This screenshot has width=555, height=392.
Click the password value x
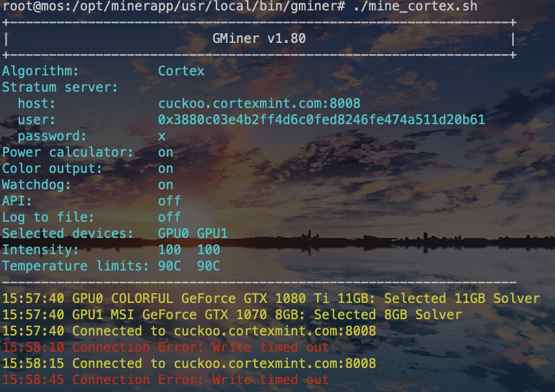click(x=162, y=137)
